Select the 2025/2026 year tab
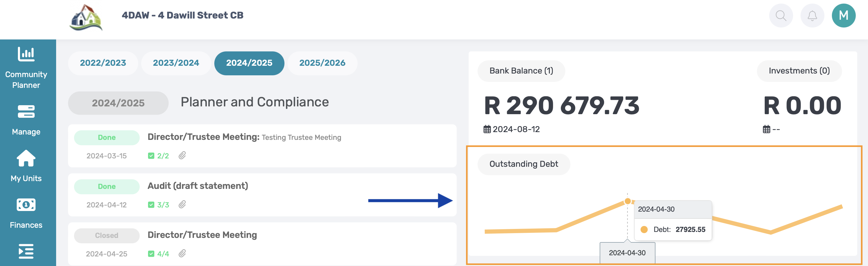Screen dimensions: 868x266 tap(322, 63)
